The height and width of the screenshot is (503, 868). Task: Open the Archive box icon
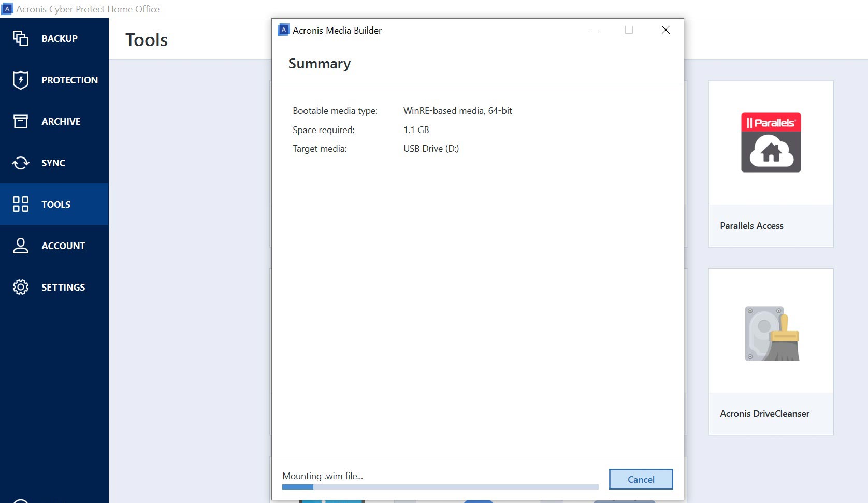click(21, 121)
